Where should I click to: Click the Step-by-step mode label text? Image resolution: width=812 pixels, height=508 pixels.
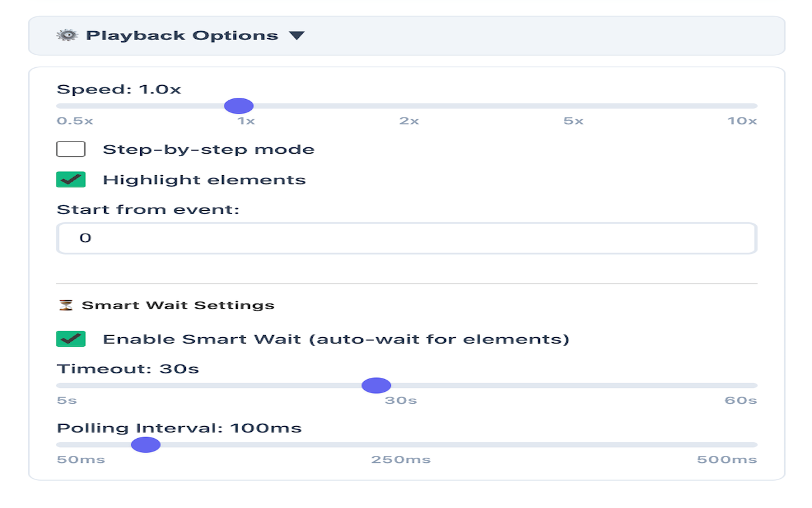[x=209, y=150]
